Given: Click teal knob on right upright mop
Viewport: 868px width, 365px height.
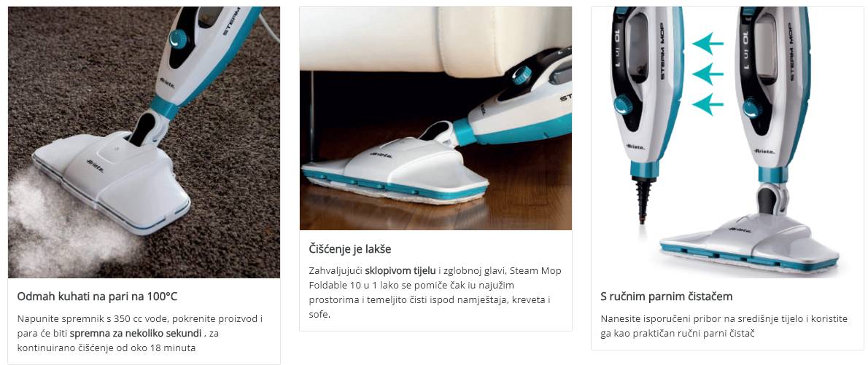Looking at the screenshot, I should click(752, 108).
